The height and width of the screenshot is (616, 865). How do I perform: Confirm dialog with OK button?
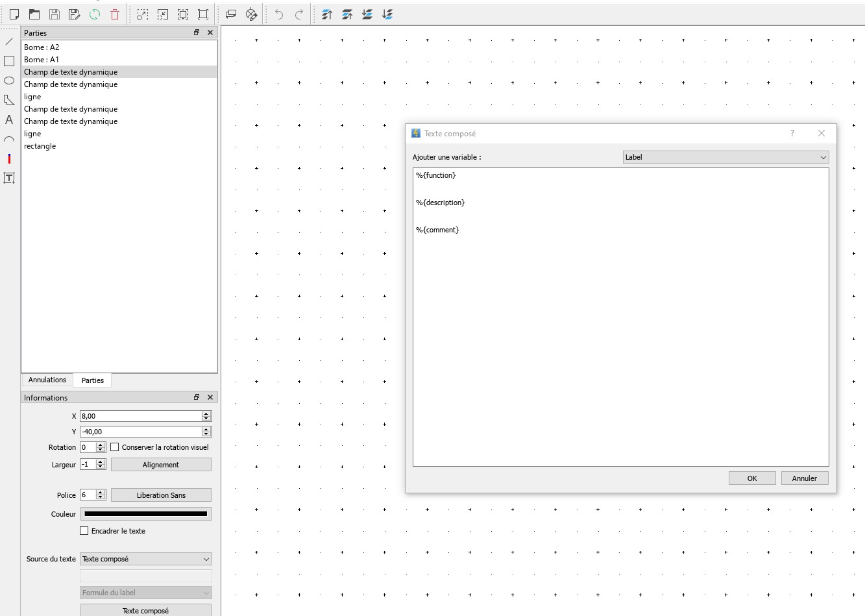click(x=752, y=478)
